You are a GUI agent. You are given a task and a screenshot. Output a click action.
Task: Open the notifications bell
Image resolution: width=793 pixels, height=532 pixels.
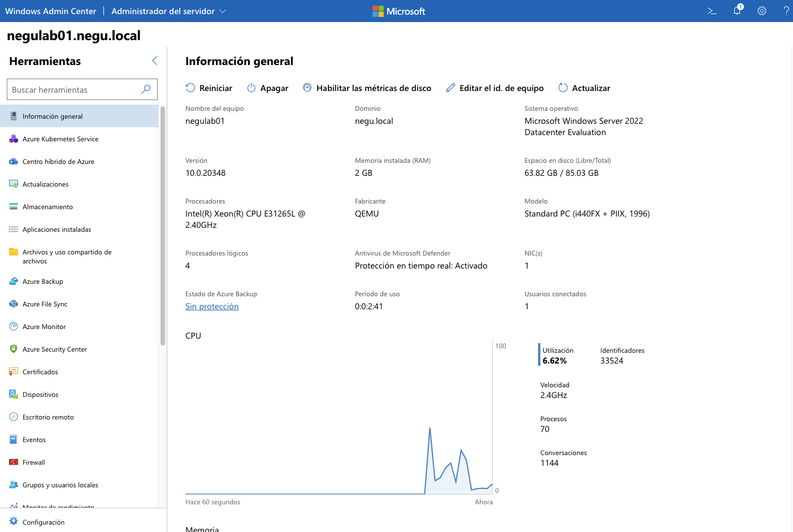click(736, 11)
